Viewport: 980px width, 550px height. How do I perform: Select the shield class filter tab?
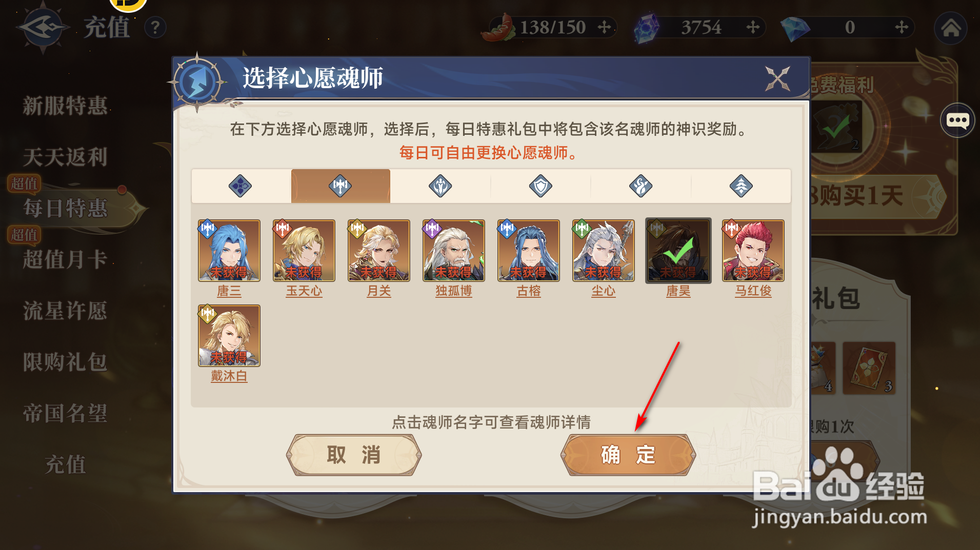541,186
